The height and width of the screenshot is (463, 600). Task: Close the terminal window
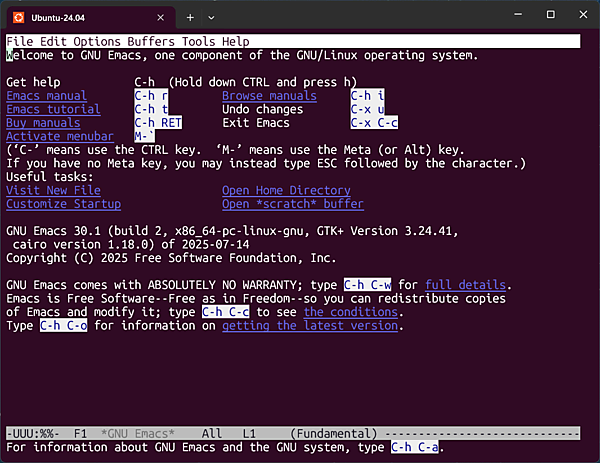pyautogui.click(x=583, y=15)
